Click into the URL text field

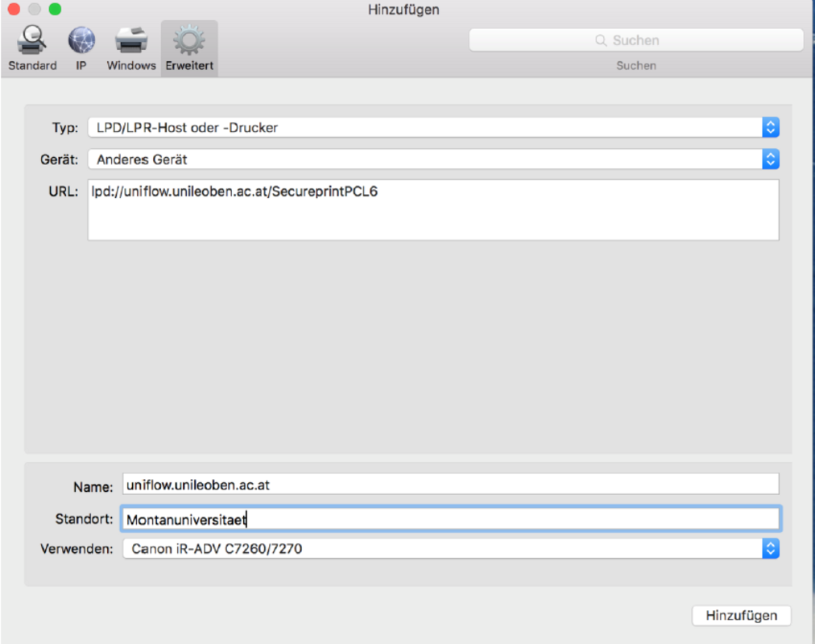coord(433,210)
